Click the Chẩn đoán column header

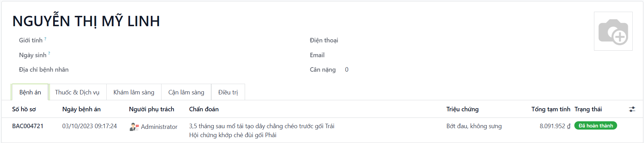204,109
